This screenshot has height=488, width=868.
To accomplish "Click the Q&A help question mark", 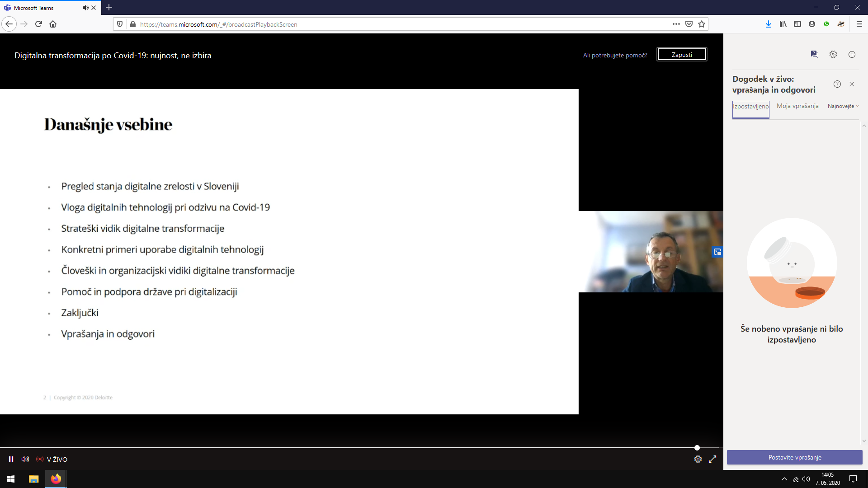I will [x=837, y=84].
